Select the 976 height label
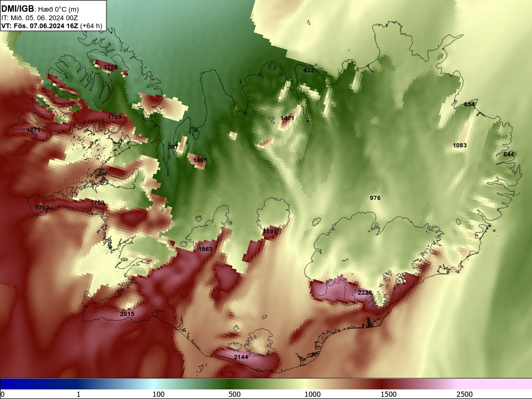 (375, 198)
